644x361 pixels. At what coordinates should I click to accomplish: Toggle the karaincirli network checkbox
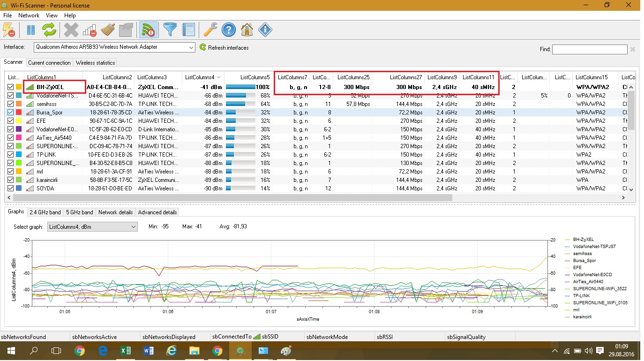[11, 180]
